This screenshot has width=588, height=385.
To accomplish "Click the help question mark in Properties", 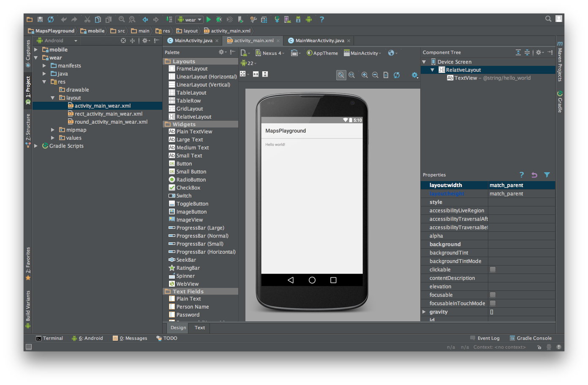I will pos(522,175).
